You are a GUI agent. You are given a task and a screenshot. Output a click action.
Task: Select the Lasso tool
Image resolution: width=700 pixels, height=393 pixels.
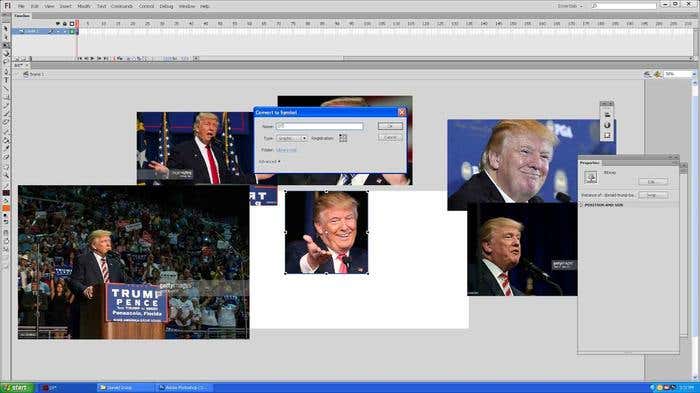coord(6,62)
